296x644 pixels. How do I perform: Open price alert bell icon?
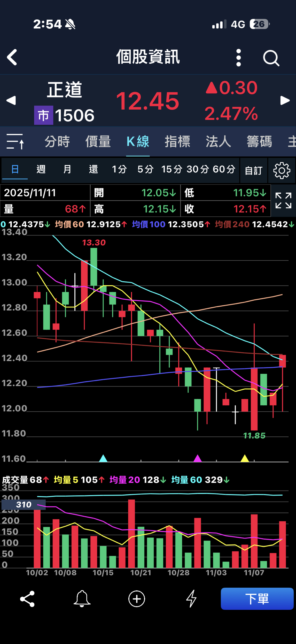coord(82,598)
